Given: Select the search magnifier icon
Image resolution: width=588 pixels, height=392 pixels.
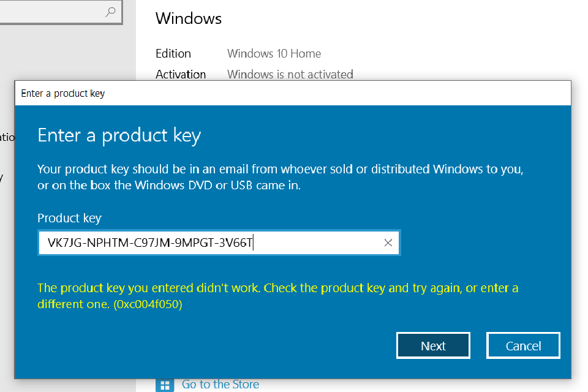Looking at the screenshot, I should tap(110, 12).
